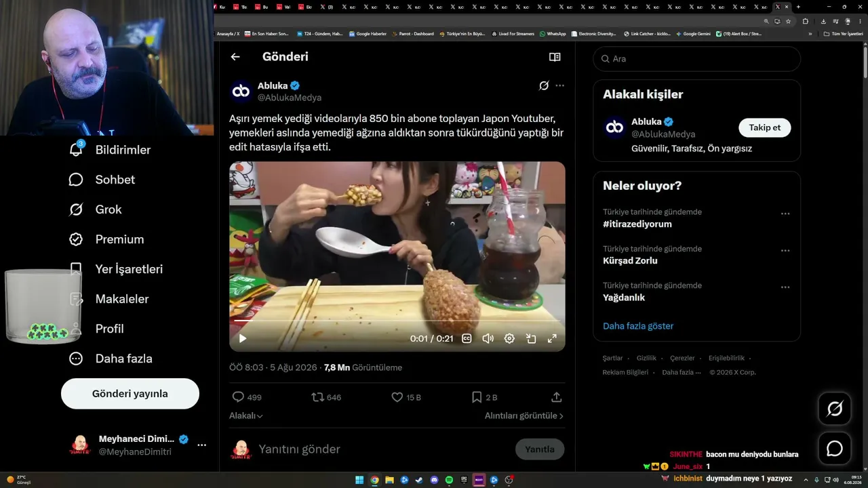Open Alıntıları görüntüle link
The height and width of the screenshot is (488, 868).
[x=524, y=415]
